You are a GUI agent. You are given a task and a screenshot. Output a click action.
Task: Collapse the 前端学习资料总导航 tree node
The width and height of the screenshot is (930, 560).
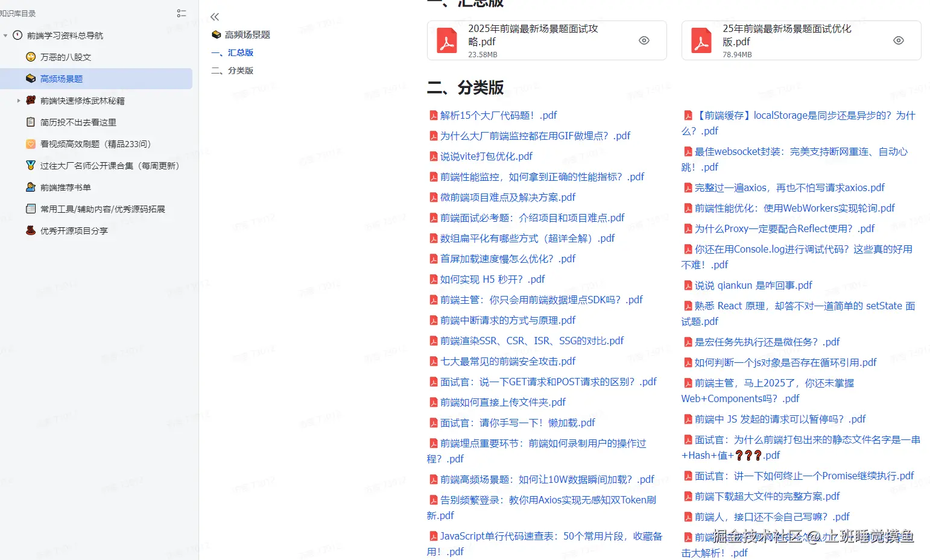pyautogui.click(x=5, y=36)
